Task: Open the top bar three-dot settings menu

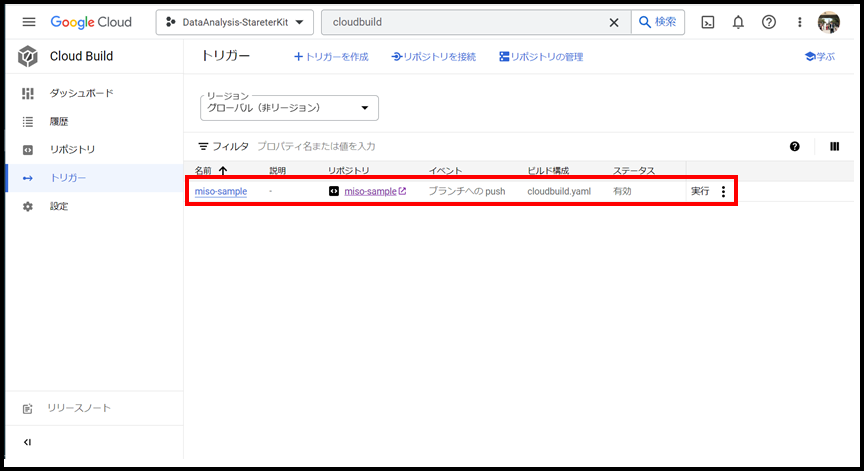Action: tap(799, 22)
